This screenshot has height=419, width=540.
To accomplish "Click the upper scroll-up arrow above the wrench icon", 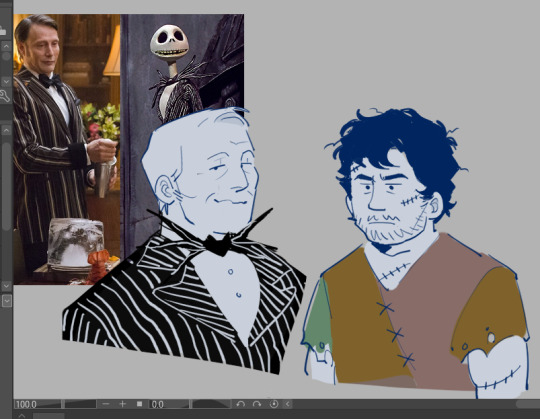I will [x=6, y=46].
